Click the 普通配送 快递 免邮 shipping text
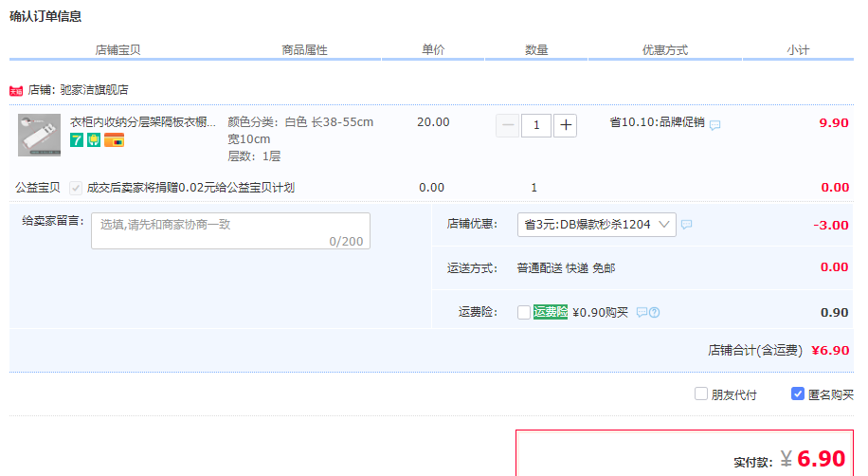Image resolution: width=868 pixels, height=476 pixels. point(567,268)
